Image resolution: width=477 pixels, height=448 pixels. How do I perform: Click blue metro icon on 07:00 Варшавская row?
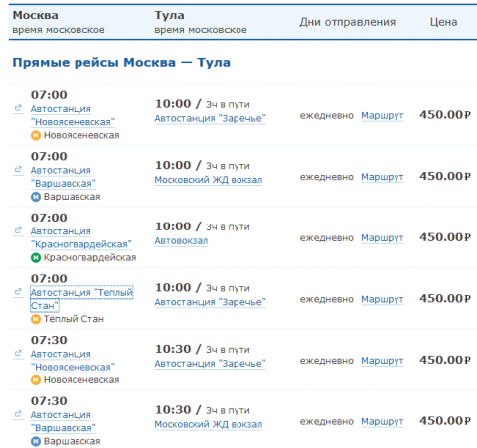tap(36, 197)
